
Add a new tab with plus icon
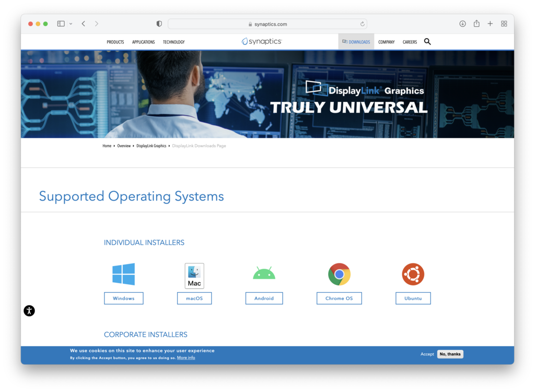(490, 24)
